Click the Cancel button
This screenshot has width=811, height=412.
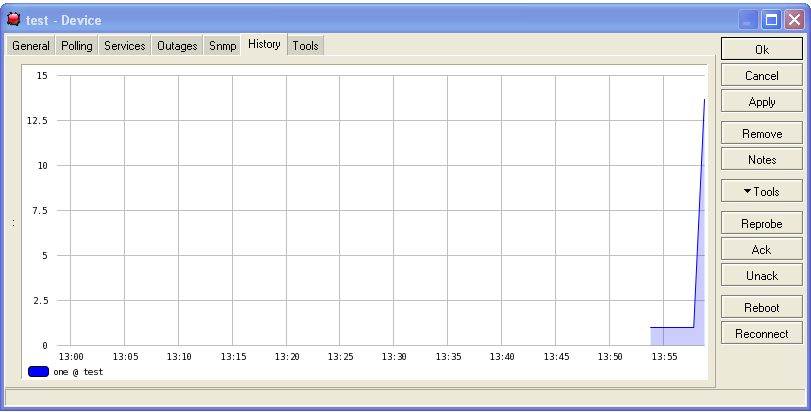pos(762,75)
